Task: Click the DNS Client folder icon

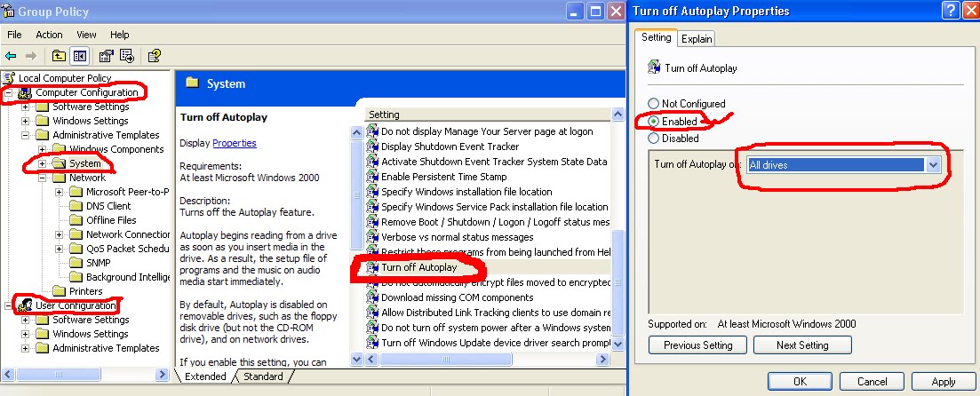Action: tap(76, 206)
